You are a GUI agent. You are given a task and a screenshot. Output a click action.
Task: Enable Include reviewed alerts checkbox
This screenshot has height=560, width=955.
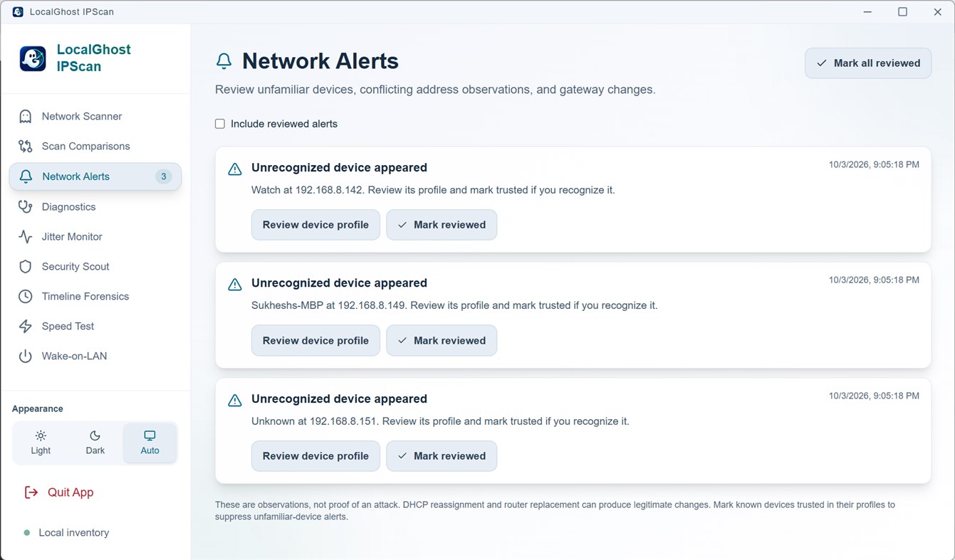(220, 124)
